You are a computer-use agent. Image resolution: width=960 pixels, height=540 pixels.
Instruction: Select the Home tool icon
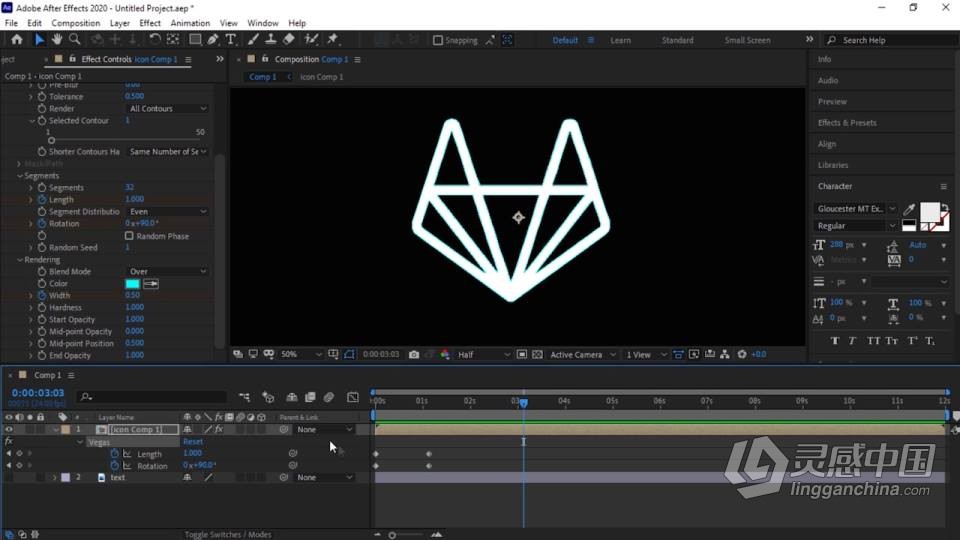(17, 40)
